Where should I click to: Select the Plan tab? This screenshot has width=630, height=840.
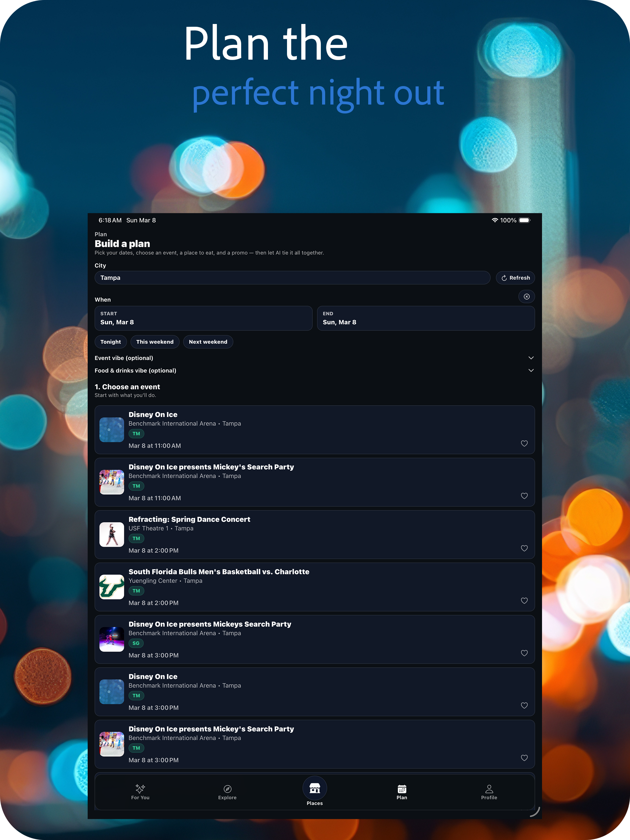click(x=402, y=792)
